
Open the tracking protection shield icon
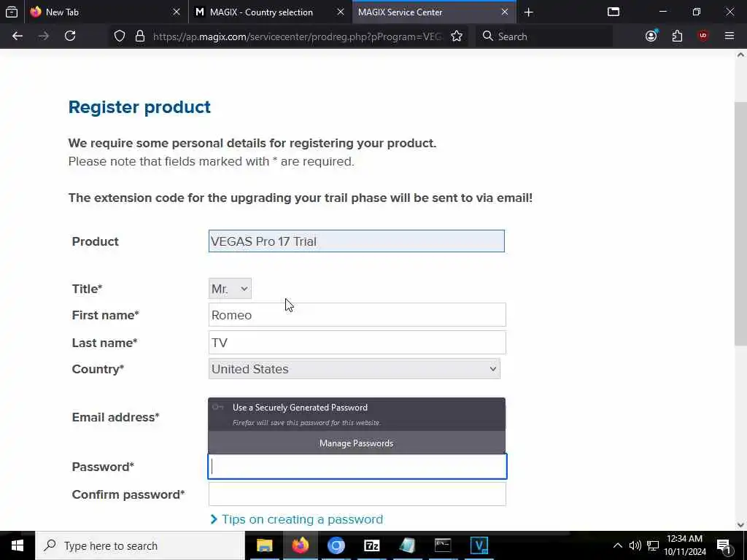click(120, 36)
